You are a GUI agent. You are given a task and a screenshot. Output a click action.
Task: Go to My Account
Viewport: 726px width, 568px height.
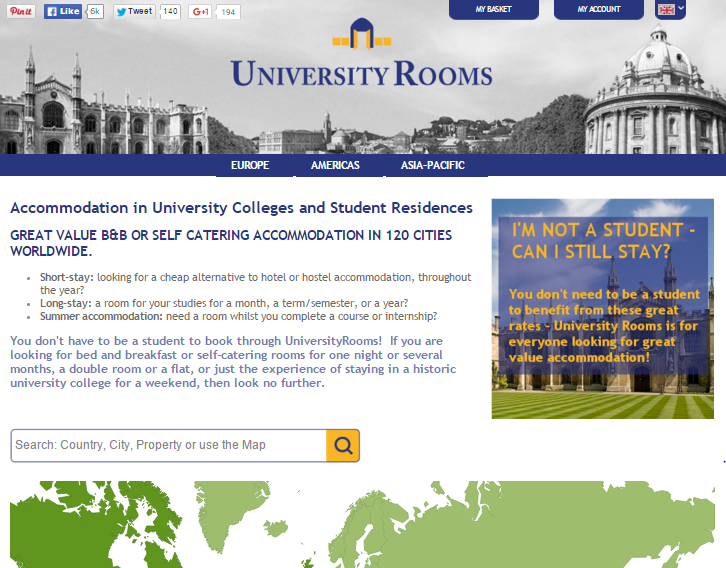(x=599, y=10)
